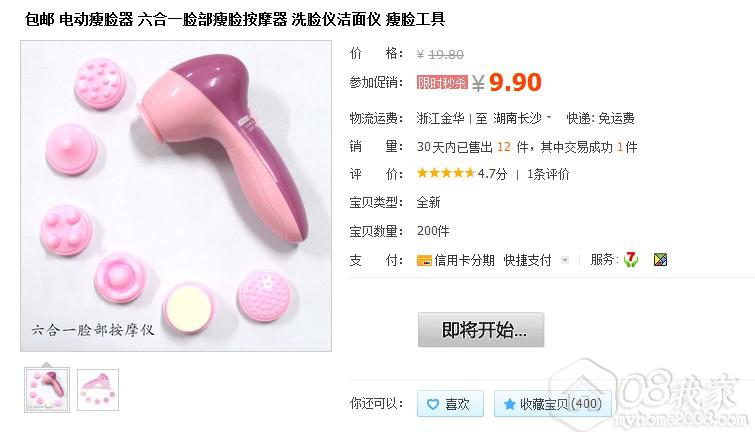Click the heart icon on 喜欢 button
This screenshot has width=755, height=437.
(x=433, y=404)
